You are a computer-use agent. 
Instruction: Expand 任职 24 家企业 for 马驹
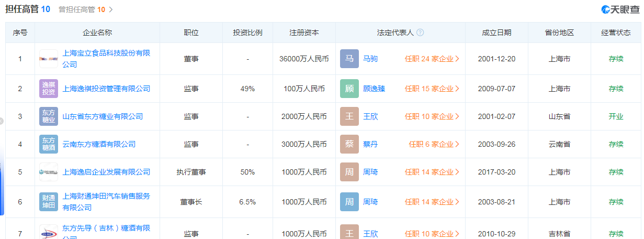coord(432,59)
